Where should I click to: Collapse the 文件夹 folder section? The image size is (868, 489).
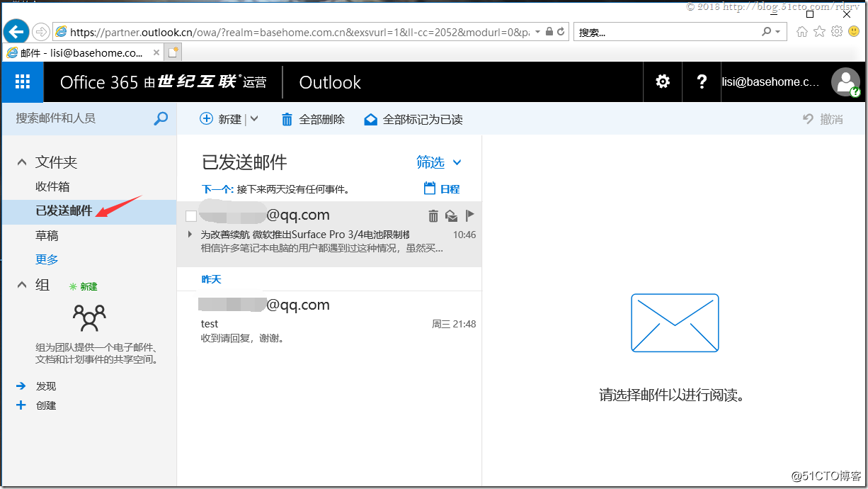point(22,162)
